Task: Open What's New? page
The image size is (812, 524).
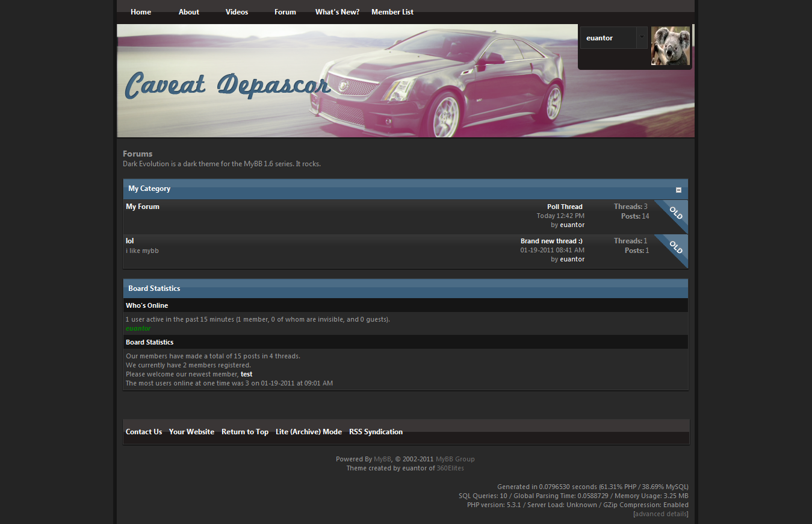Action: click(337, 12)
